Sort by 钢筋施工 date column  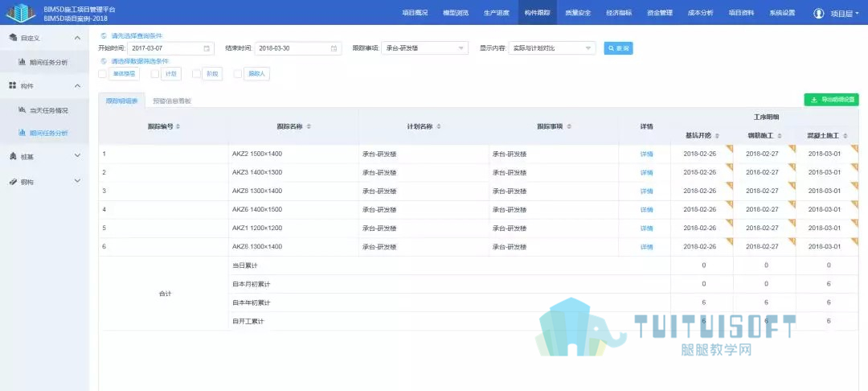(780, 136)
